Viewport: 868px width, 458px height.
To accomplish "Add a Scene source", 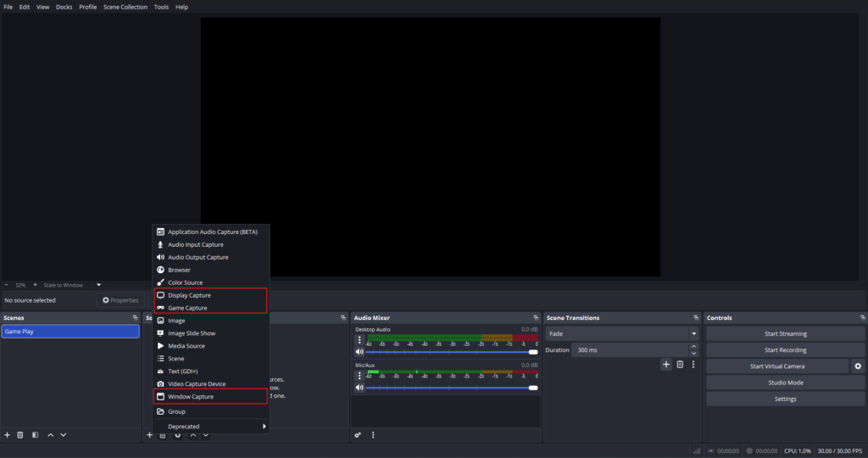I will (211, 359).
